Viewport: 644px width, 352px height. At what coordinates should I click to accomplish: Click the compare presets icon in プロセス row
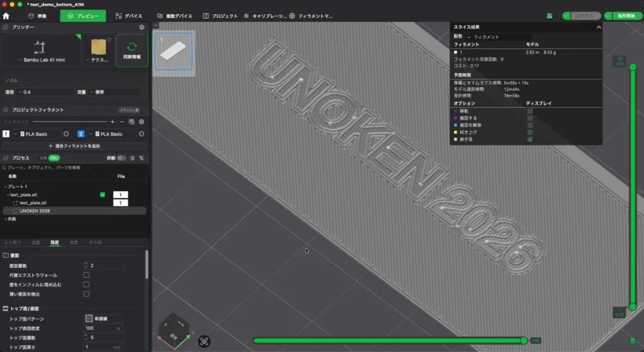142,158
